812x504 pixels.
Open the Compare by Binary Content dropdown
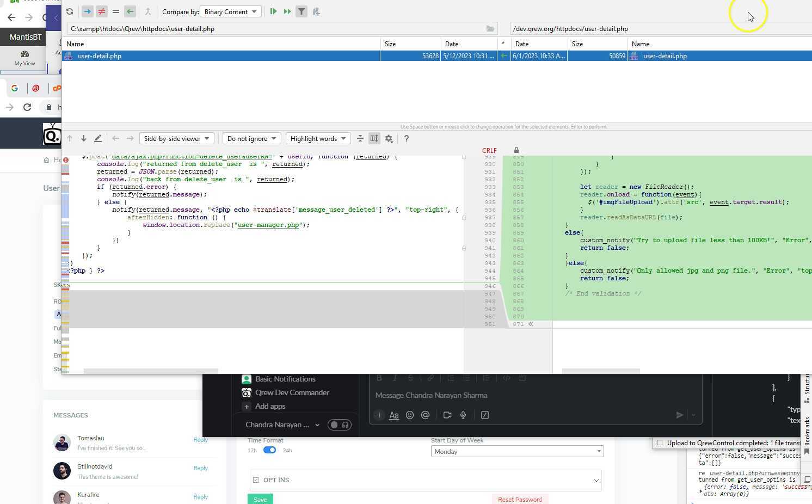click(x=231, y=11)
